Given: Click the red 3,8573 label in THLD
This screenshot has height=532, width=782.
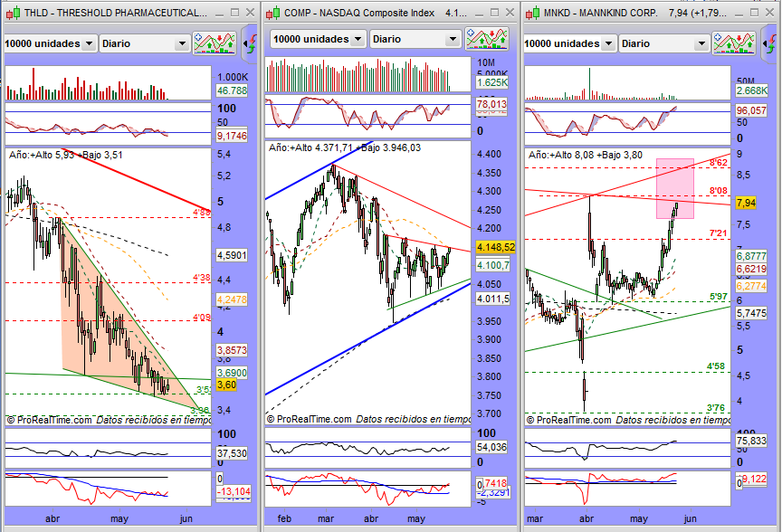Looking at the screenshot, I should click(232, 350).
